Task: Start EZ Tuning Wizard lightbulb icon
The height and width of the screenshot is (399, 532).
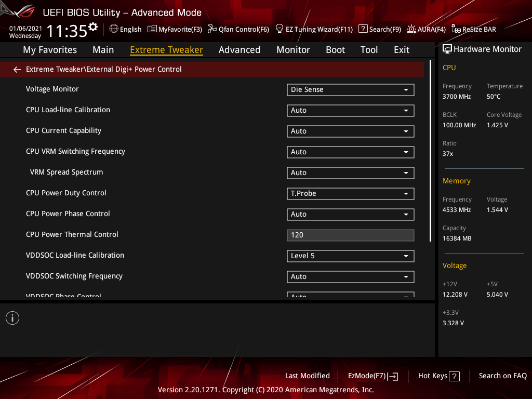Action: point(280,29)
